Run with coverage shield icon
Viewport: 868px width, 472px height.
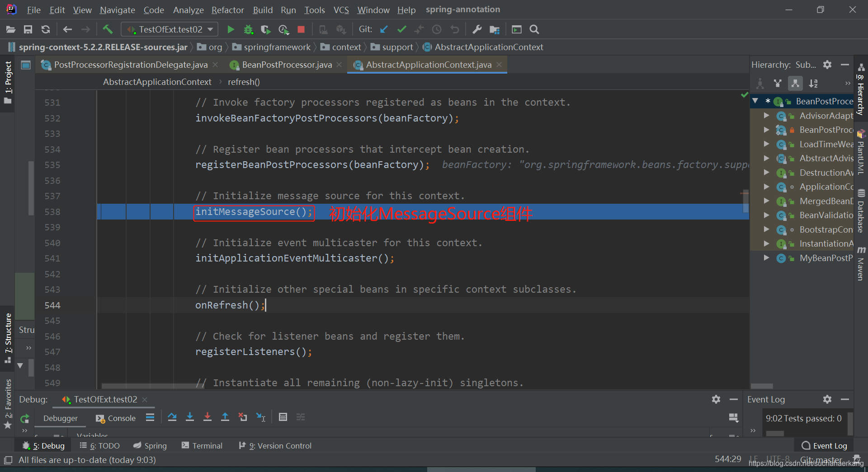[266, 29]
